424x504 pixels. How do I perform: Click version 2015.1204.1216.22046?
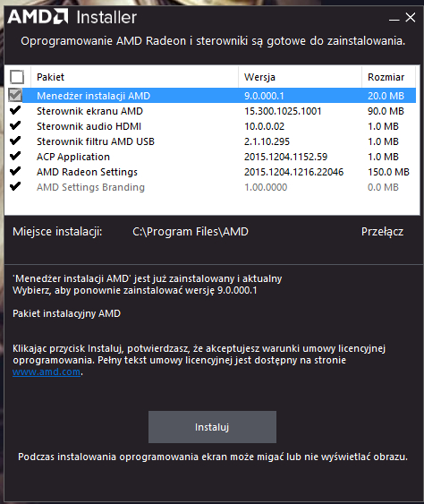pos(293,172)
